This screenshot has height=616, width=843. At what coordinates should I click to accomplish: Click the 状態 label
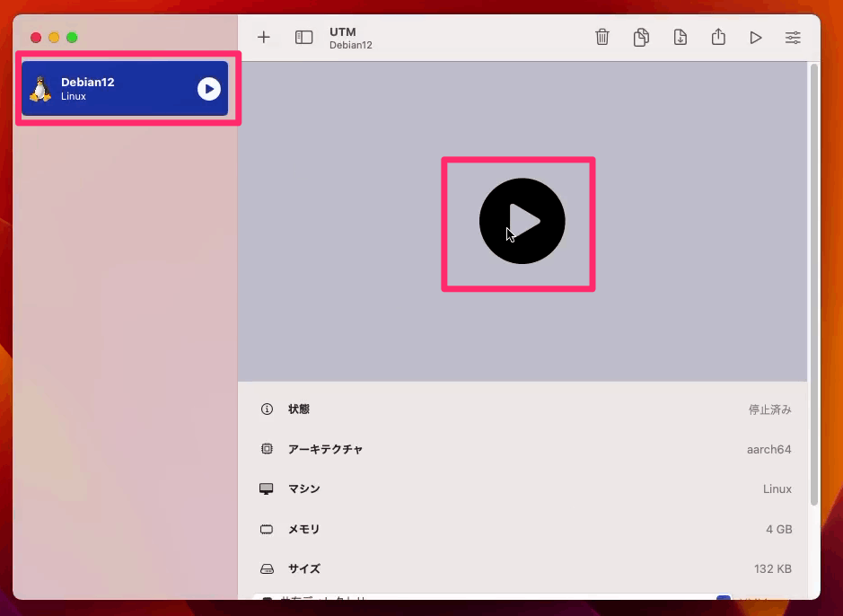(298, 409)
